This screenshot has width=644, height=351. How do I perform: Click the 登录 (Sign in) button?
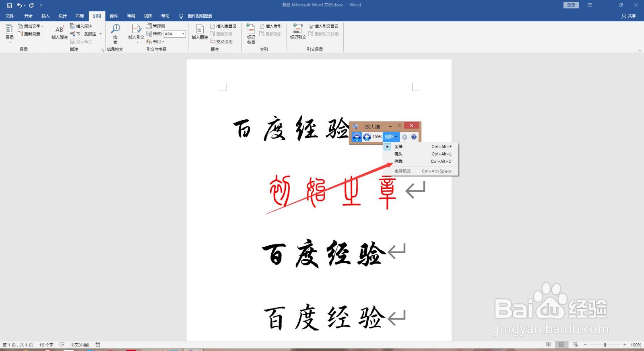[x=571, y=5]
